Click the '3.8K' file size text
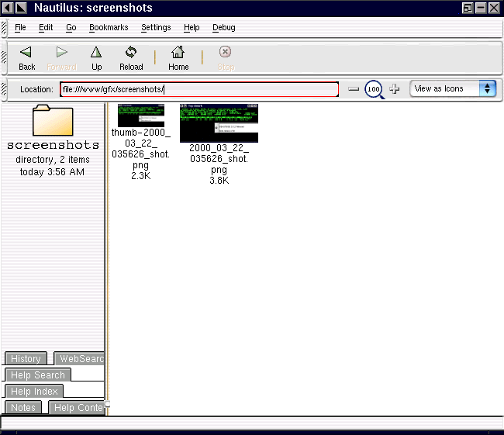Screen dimensions: 504x435 [219, 181]
